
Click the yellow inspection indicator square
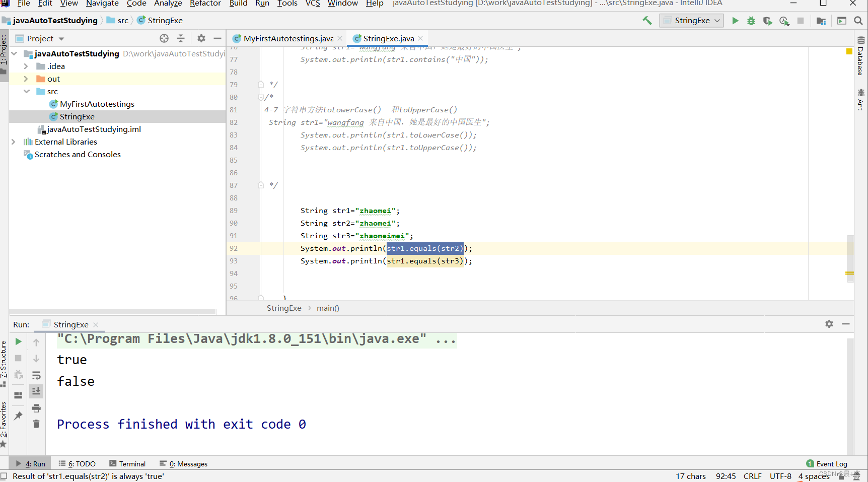coord(849,51)
